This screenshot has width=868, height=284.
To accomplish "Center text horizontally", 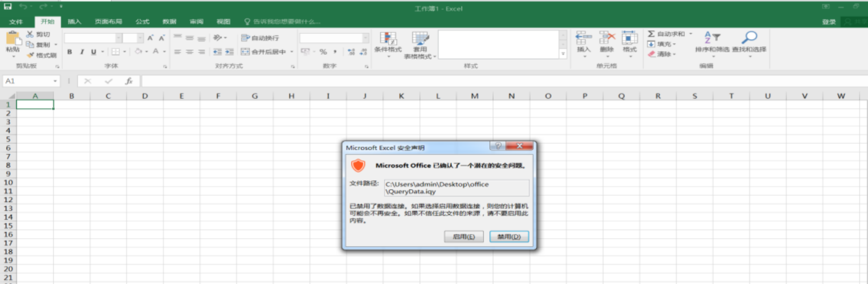I will [190, 52].
